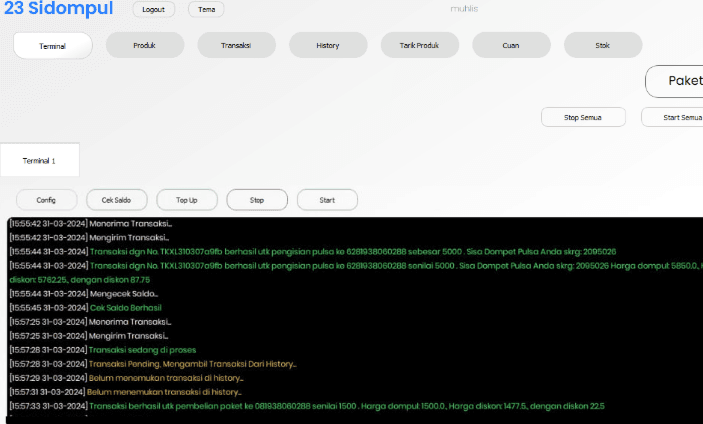Open the Tarik Produk tab

click(x=419, y=46)
